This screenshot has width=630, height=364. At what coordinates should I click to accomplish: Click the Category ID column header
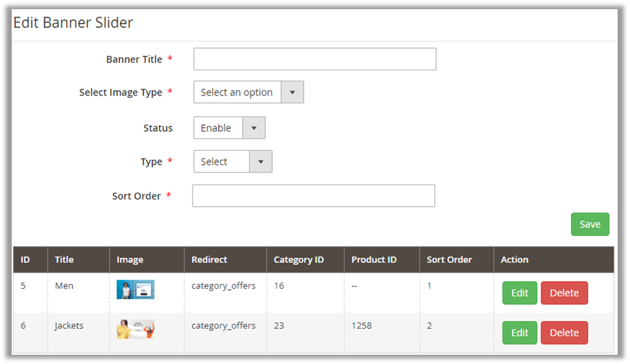coord(299,260)
